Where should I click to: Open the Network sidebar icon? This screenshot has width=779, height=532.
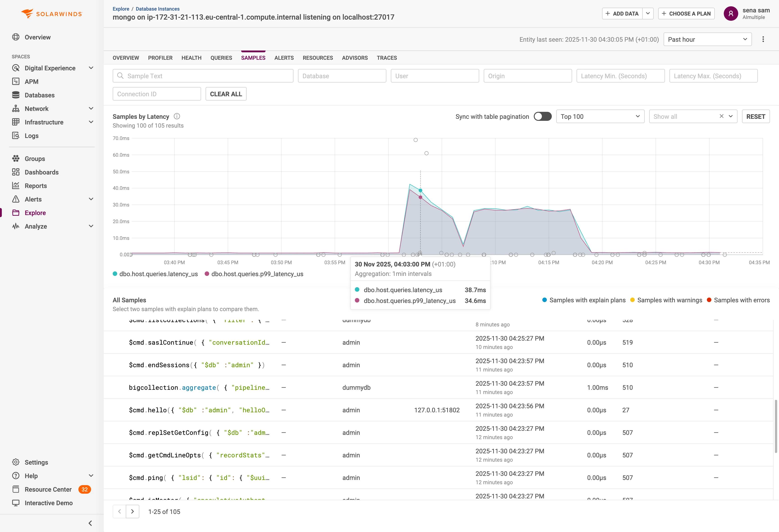[x=16, y=109]
